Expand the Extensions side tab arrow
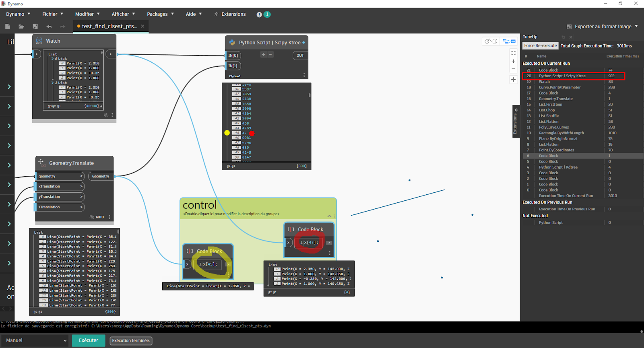 (516, 110)
